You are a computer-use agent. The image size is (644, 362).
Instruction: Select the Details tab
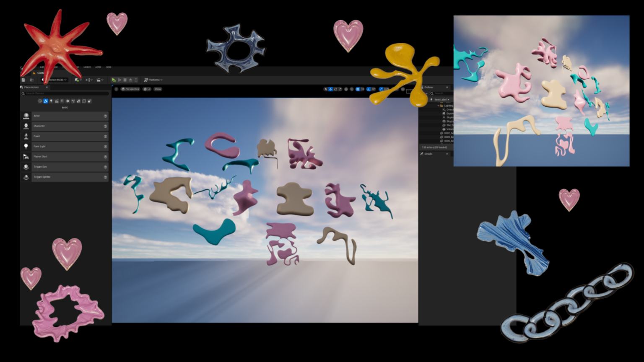point(428,154)
